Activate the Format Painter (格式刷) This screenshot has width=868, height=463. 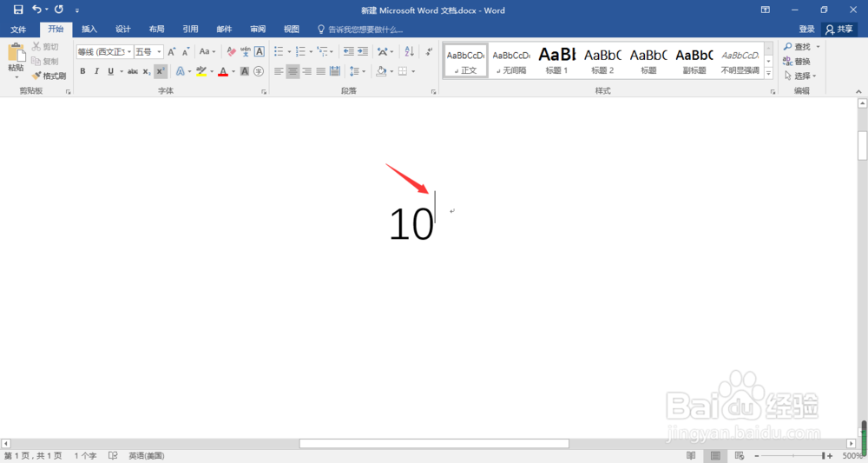click(49, 76)
